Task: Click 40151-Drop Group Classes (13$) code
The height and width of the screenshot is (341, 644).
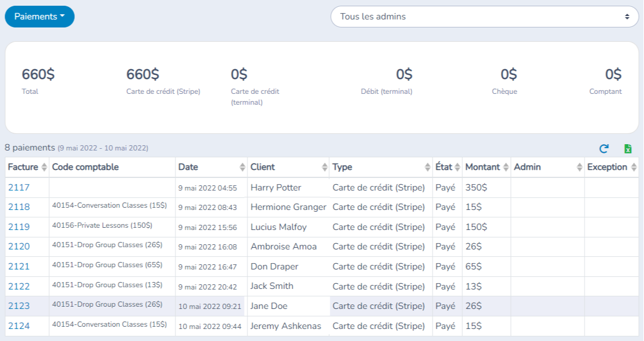Action: click(x=107, y=285)
